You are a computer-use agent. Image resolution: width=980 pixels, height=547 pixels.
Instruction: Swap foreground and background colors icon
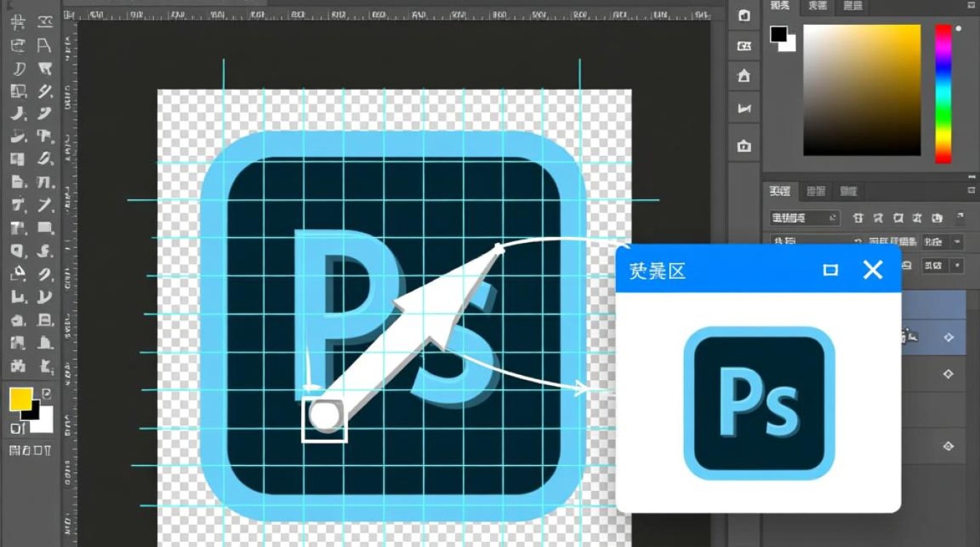pyautogui.click(x=47, y=394)
